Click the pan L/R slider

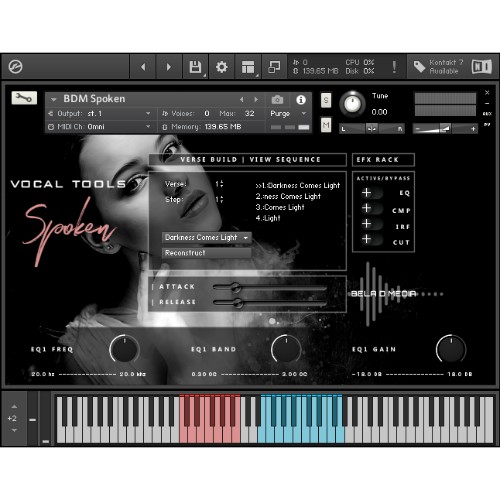point(372,129)
